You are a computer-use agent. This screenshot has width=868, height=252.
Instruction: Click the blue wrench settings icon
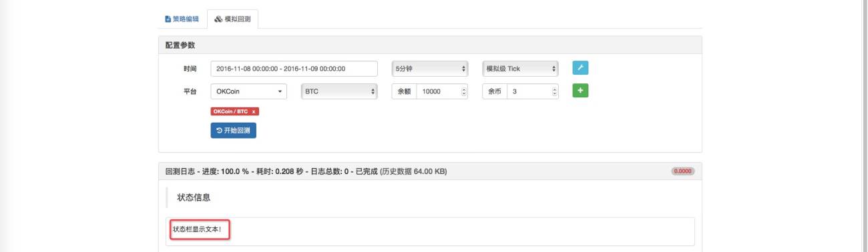point(580,69)
